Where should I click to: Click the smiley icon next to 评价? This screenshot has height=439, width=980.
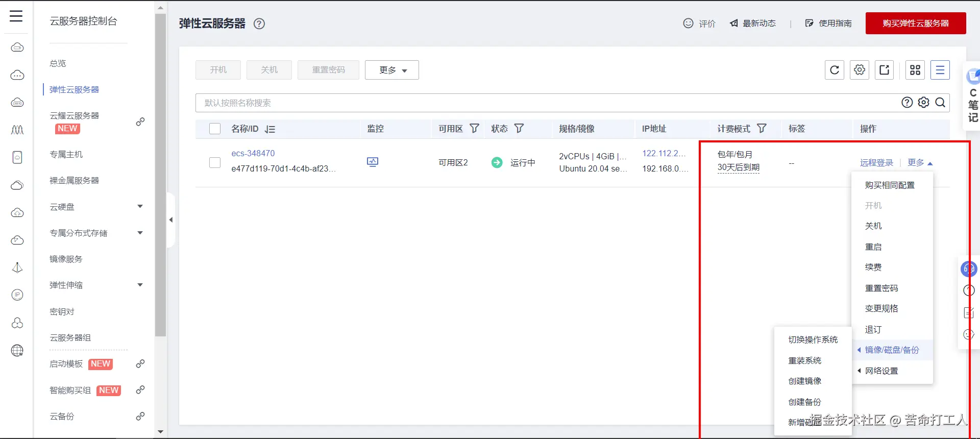coord(688,23)
